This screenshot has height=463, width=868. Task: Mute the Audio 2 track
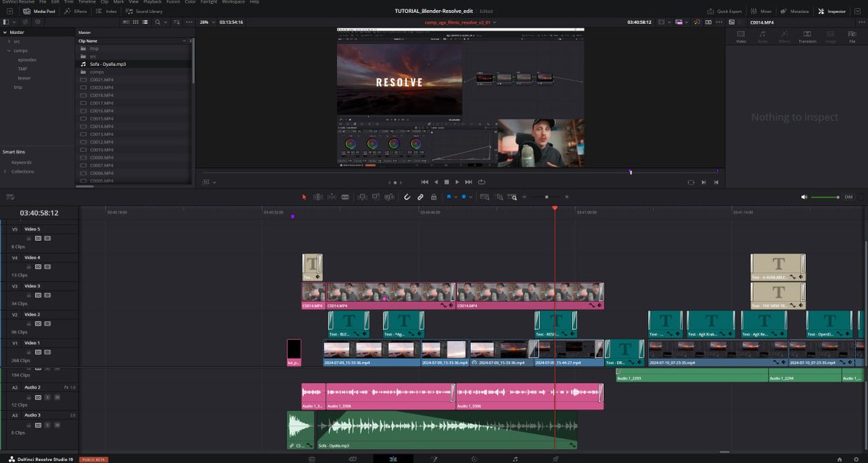pos(57,397)
